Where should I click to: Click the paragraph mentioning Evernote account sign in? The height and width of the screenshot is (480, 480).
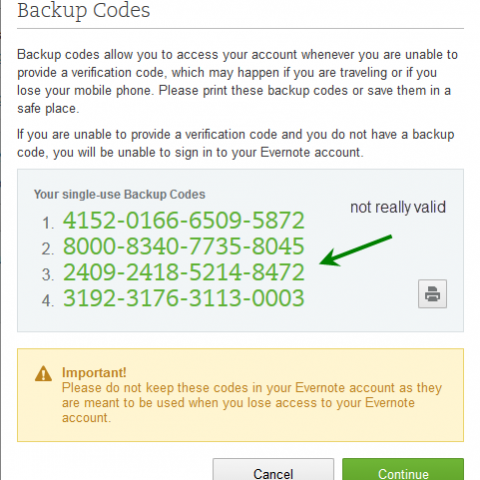pos(236,144)
